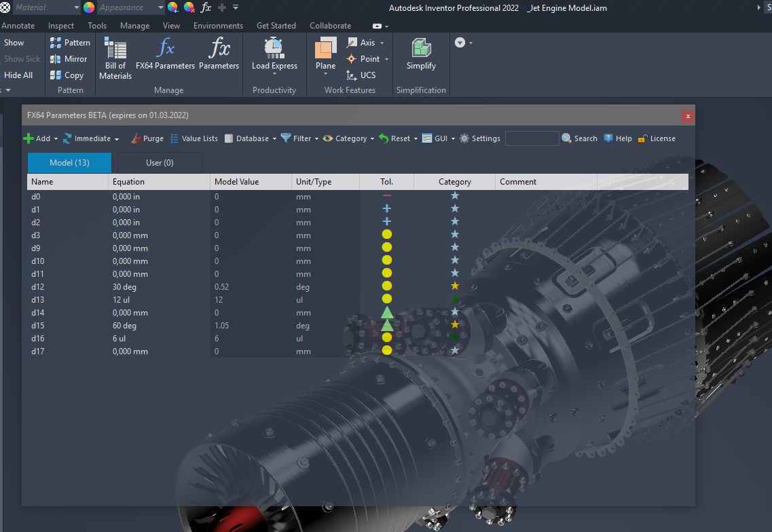This screenshot has width=772, height=532.
Task: Open the Material combo box
Action: (x=46, y=7)
